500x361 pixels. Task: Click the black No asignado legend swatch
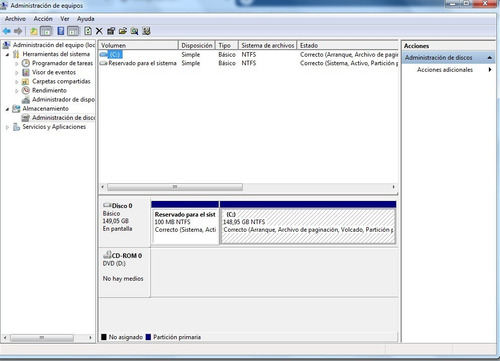[x=104, y=337]
